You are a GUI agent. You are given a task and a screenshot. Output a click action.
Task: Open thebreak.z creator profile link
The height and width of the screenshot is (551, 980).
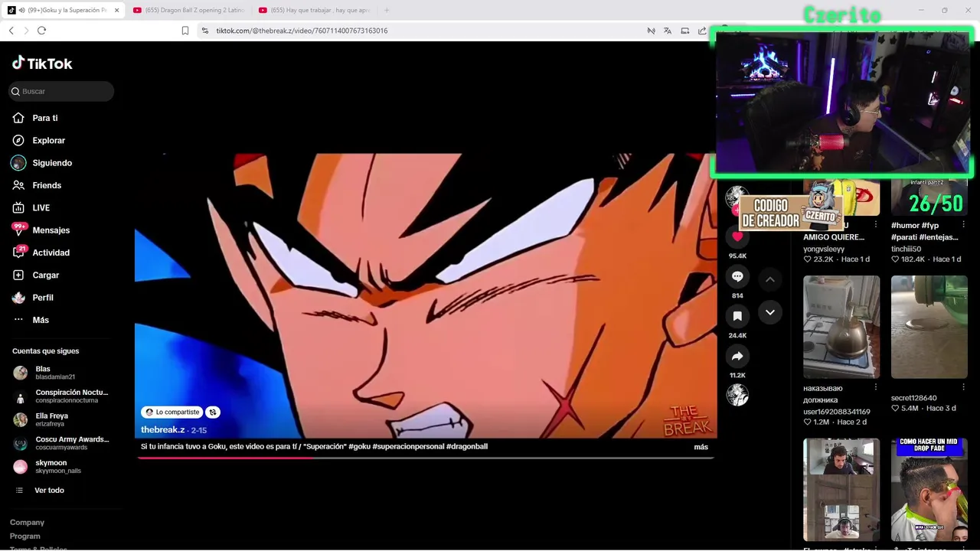coord(162,430)
